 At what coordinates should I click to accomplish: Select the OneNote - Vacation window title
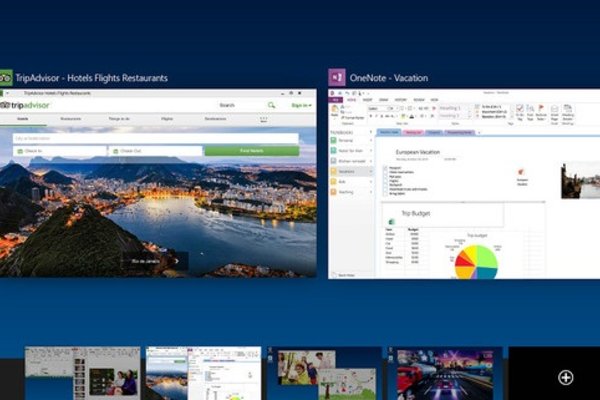[x=389, y=78]
